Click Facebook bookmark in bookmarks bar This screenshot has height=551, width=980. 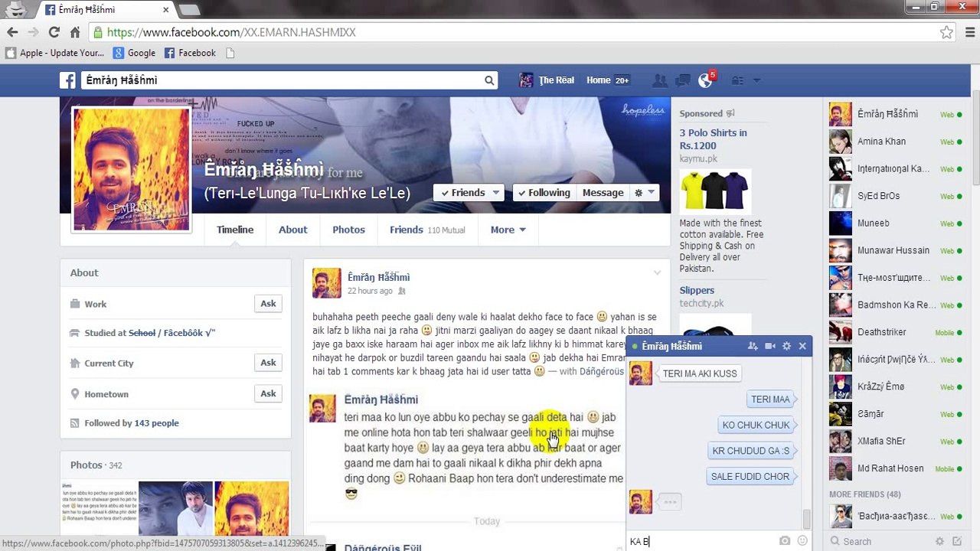(190, 53)
